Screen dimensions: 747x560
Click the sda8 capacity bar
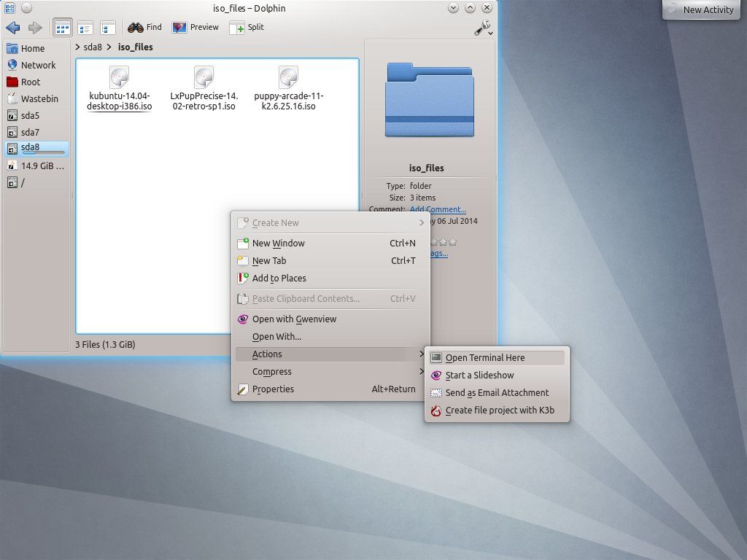click(43, 153)
